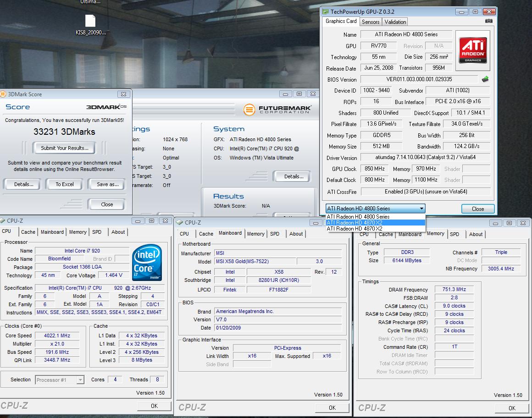Click the Driver Version field in GPU-Z

tap(426, 157)
